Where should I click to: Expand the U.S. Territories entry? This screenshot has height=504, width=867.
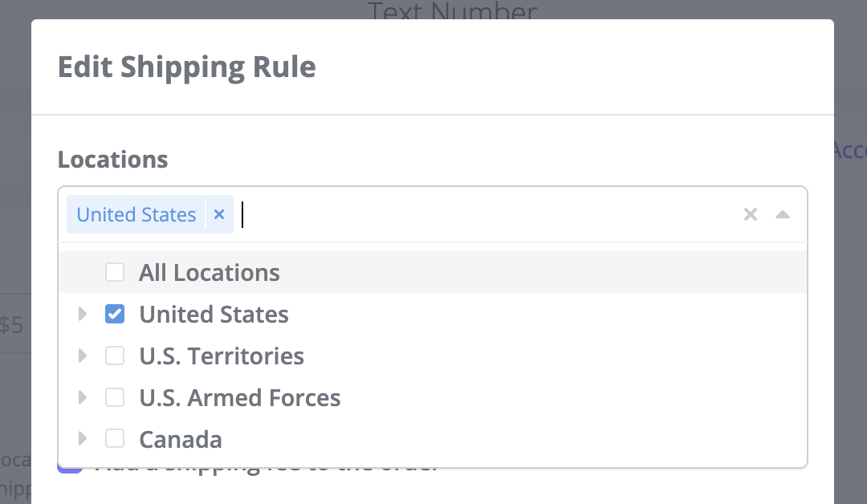click(x=83, y=356)
